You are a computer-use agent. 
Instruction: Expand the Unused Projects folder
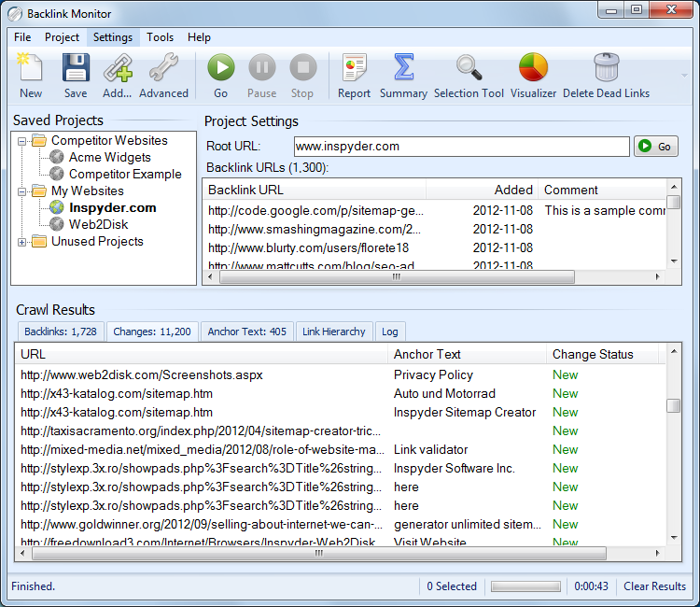[x=21, y=243]
